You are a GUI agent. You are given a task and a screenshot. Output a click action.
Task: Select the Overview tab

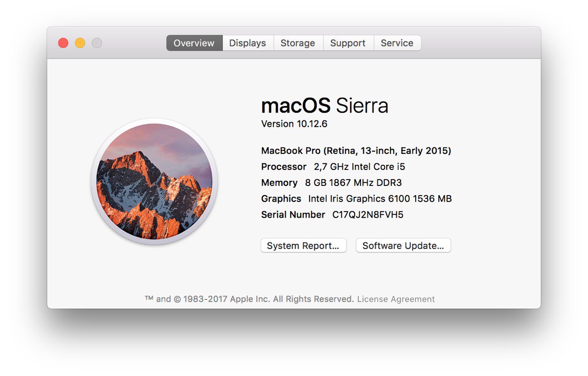tap(194, 43)
